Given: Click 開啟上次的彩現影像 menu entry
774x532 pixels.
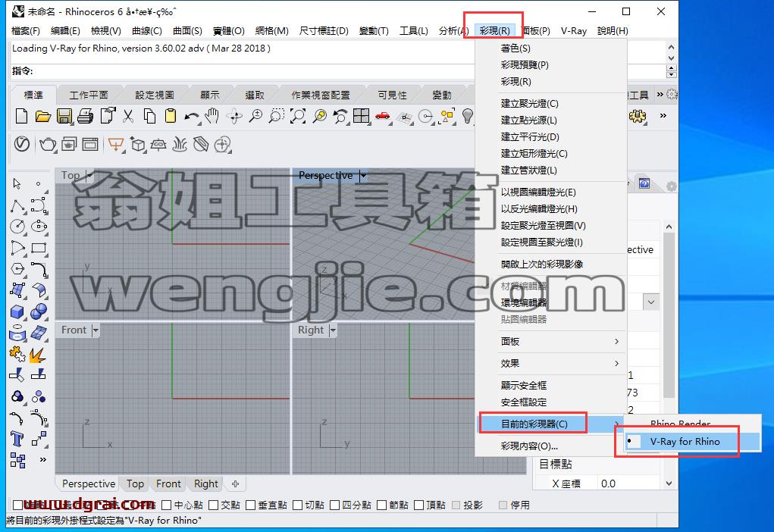Looking at the screenshot, I should click(x=542, y=264).
